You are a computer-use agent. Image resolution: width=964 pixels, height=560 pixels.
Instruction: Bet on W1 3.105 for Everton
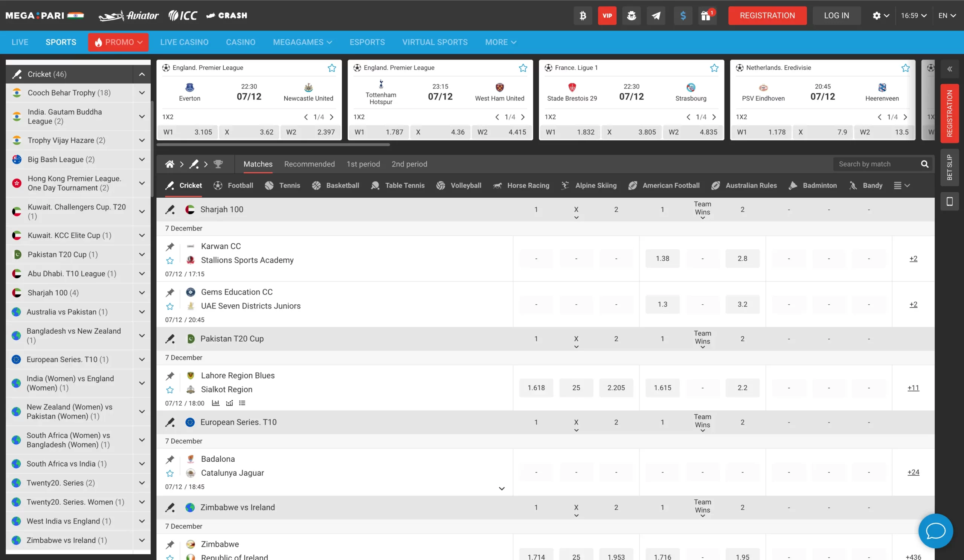188,132
